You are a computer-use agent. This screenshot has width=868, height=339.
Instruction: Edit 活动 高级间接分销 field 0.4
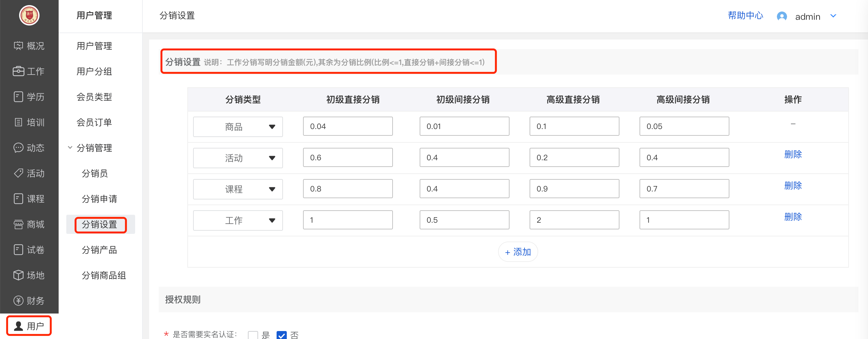pyautogui.click(x=684, y=157)
